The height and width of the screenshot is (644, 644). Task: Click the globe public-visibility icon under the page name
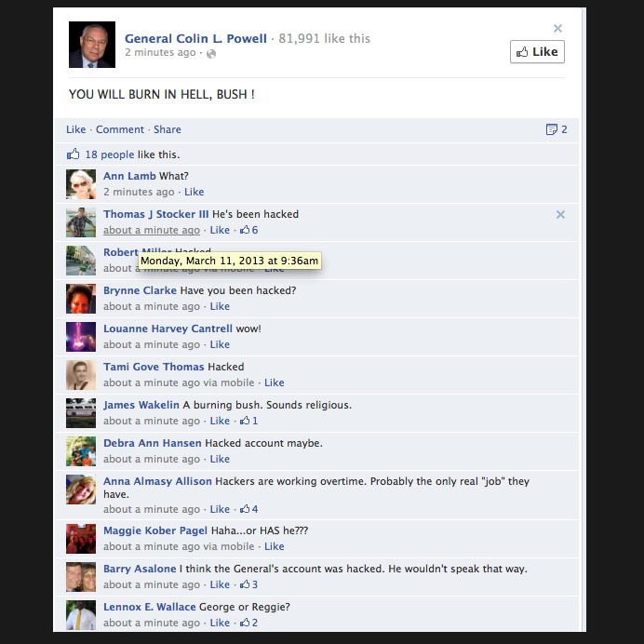[x=211, y=53]
